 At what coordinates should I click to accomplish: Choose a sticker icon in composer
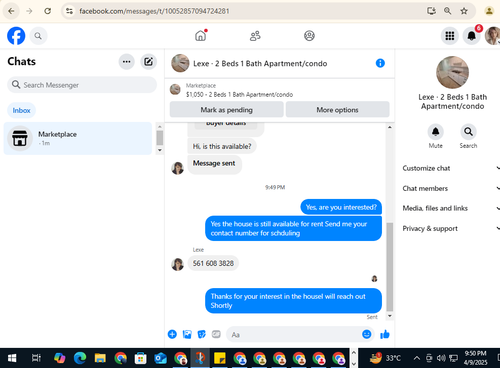202,334
